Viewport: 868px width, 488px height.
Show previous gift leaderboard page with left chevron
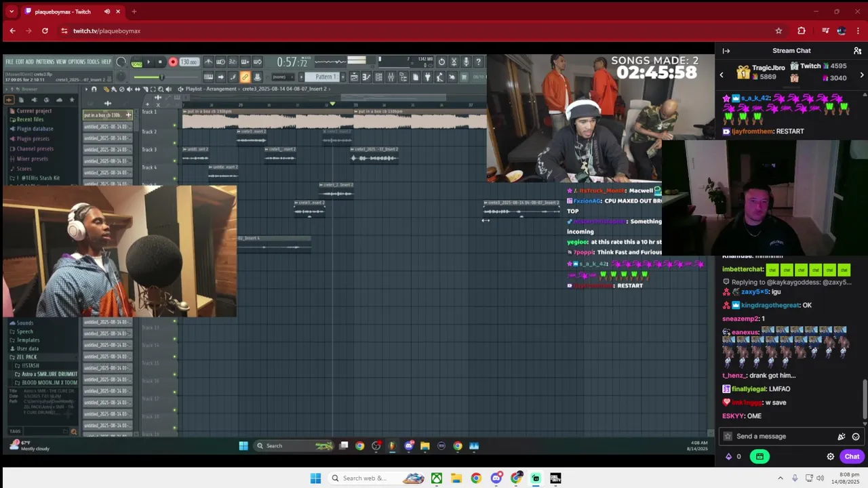pyautogui.click(x=722, y=75)
